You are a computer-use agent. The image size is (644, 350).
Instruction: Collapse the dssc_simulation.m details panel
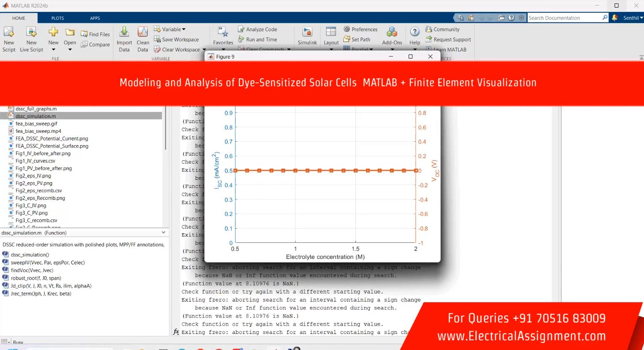(x=163, y=233)
